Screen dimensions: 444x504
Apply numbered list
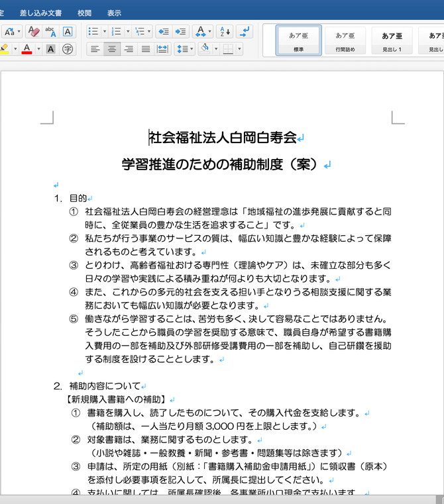(116, 32)
